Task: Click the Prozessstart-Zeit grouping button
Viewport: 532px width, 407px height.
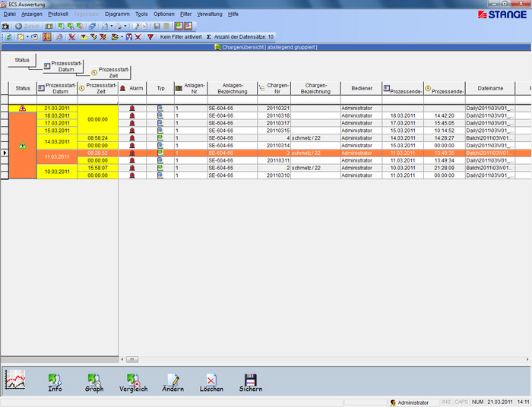Action: [110, 72]
